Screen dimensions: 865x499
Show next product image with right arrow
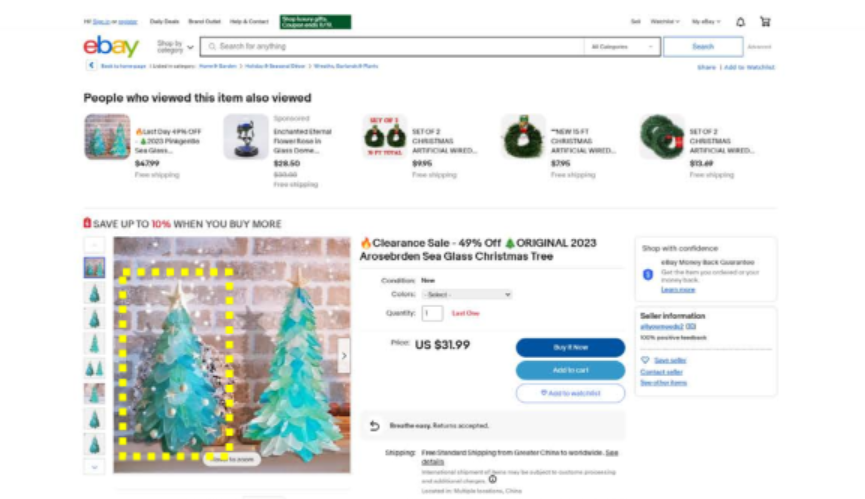tap(344, 356)
